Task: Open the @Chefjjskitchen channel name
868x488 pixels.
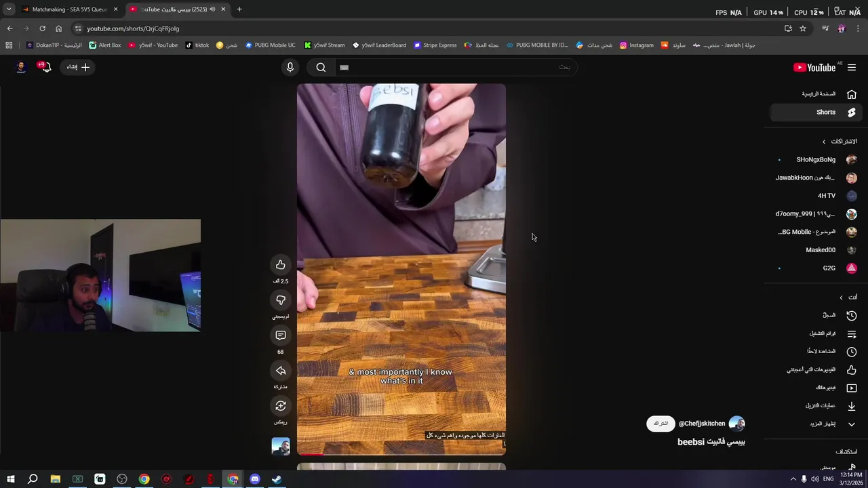Action: tap(702, 424)
